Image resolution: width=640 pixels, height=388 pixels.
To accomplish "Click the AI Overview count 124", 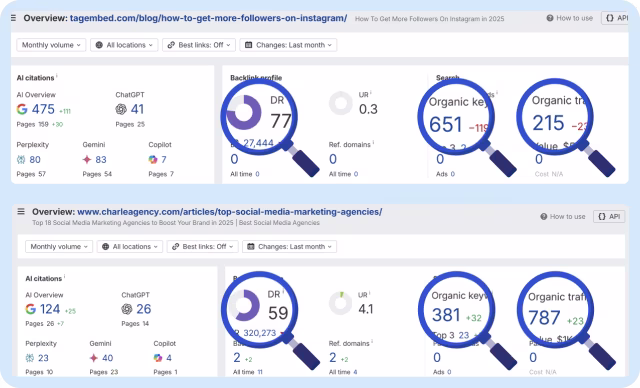I will click(50, 309).
